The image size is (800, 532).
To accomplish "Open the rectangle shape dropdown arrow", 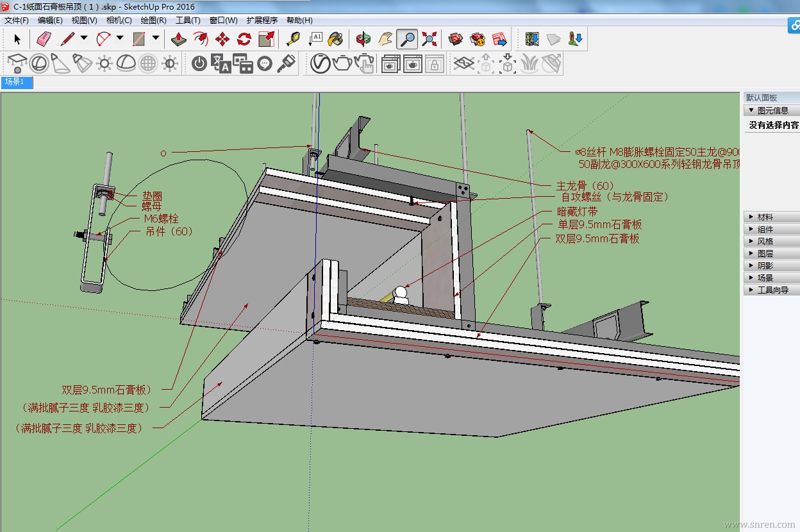I will [x=156, y=38].
